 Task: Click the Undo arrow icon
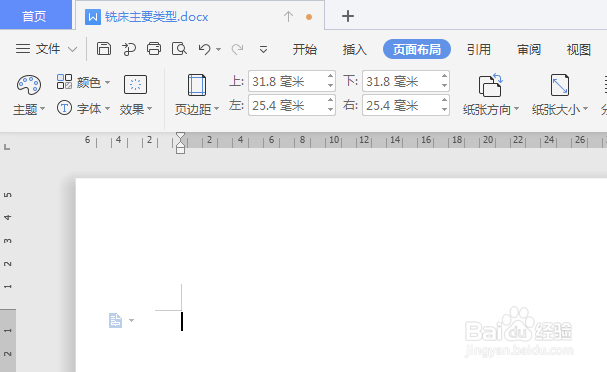coord(204,49)
